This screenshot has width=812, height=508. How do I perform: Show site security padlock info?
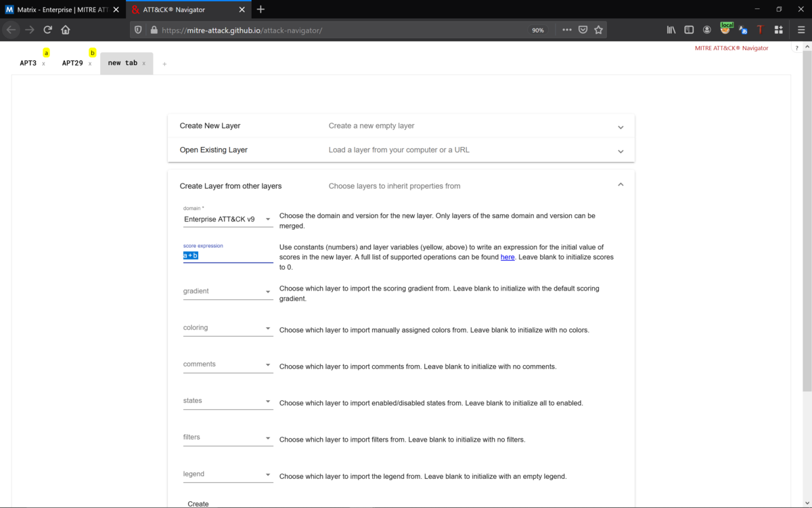click(154, 30)
